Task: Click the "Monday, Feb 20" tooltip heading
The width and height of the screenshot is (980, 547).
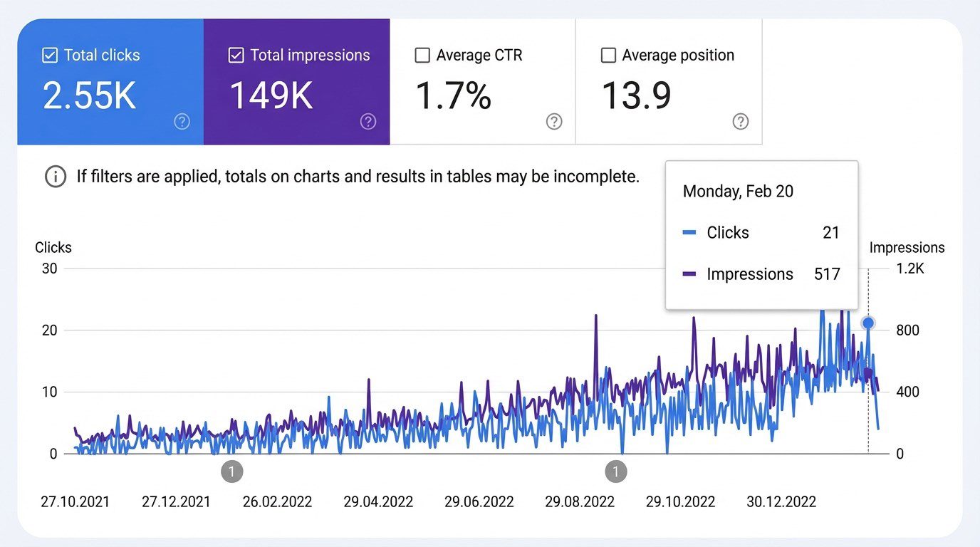Action: pos(738,192)
